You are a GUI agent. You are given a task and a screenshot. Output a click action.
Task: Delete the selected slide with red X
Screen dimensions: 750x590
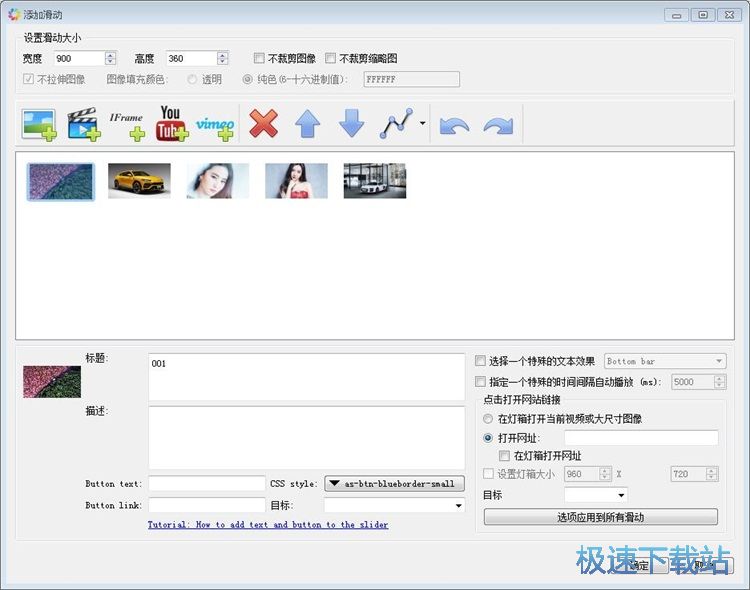click(x=263, y=124)
